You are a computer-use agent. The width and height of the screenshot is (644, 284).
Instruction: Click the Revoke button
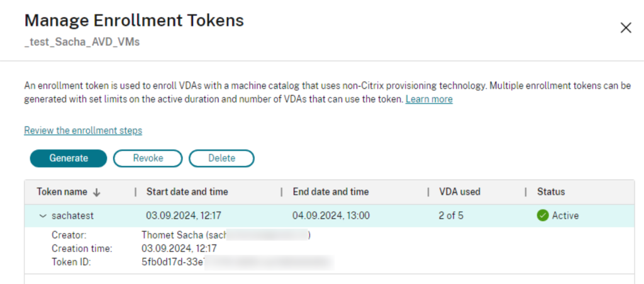[x=148, y=158]
